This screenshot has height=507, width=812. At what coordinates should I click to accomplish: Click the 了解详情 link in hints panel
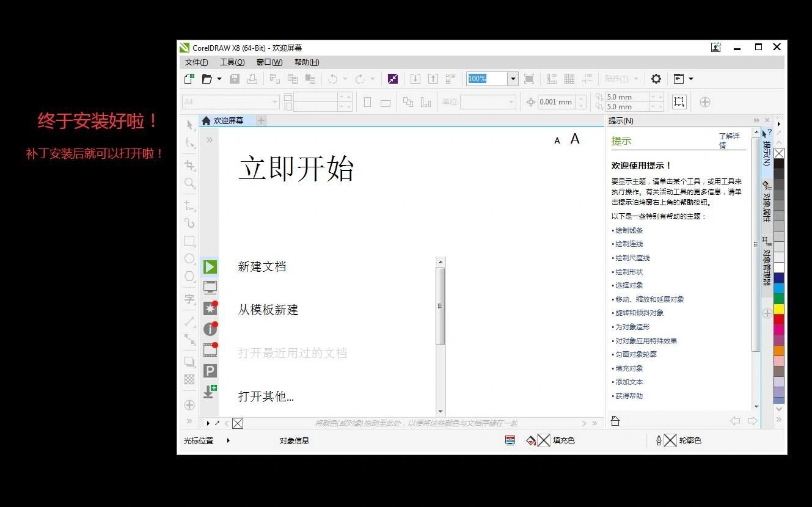730,140
